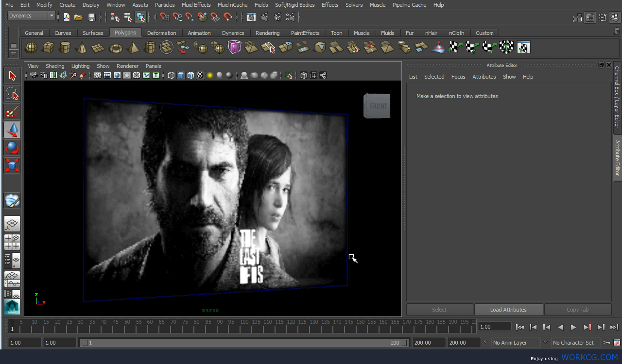Open the auto keyframe toggle icon
The width and height of the screenshot is (622, 364).
click(x=606, y=343)
